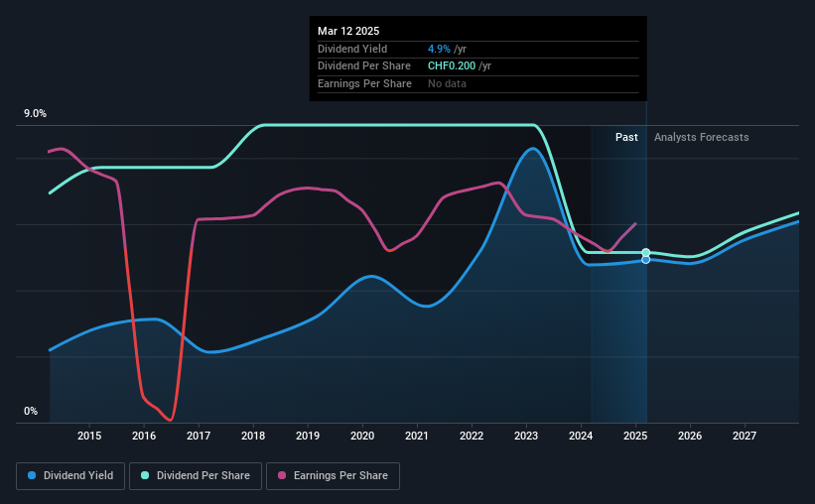Click the Mar 12 2025 tooltip date header

pos(348,31)
